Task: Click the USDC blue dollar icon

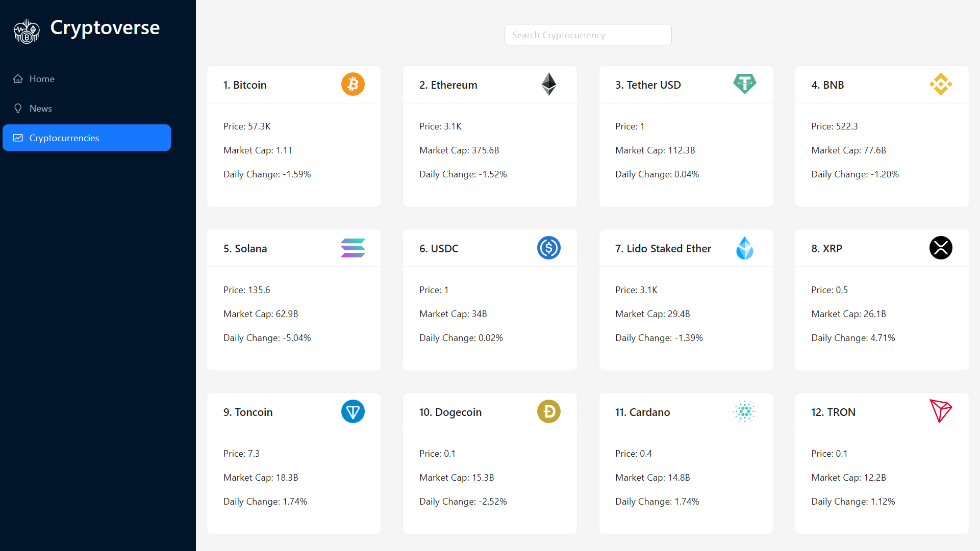Action: pos(548,248)
